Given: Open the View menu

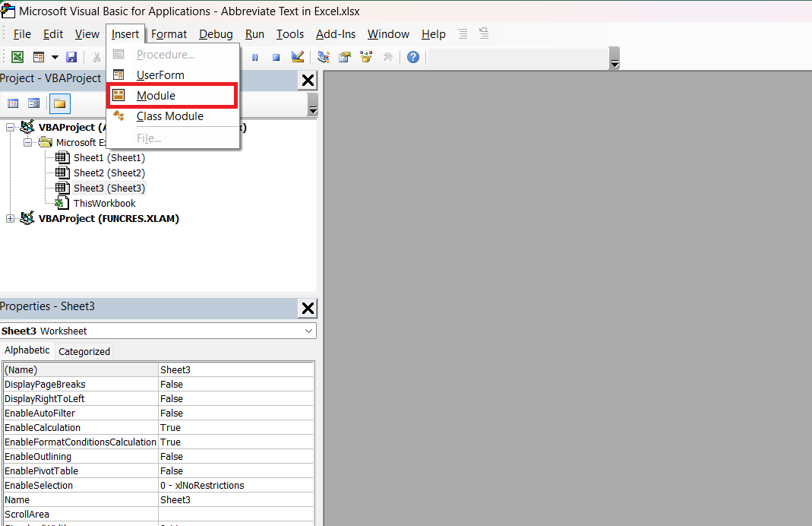Looking at the screenshot, I should 87,34.
